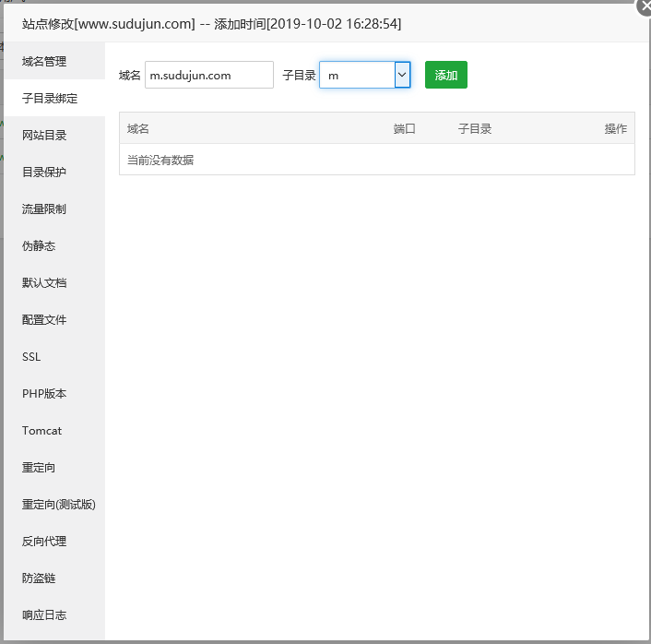Screen dimensions: 651x644
Task: Go to 流量限制 tab
Action: click(x=44, y=209)
